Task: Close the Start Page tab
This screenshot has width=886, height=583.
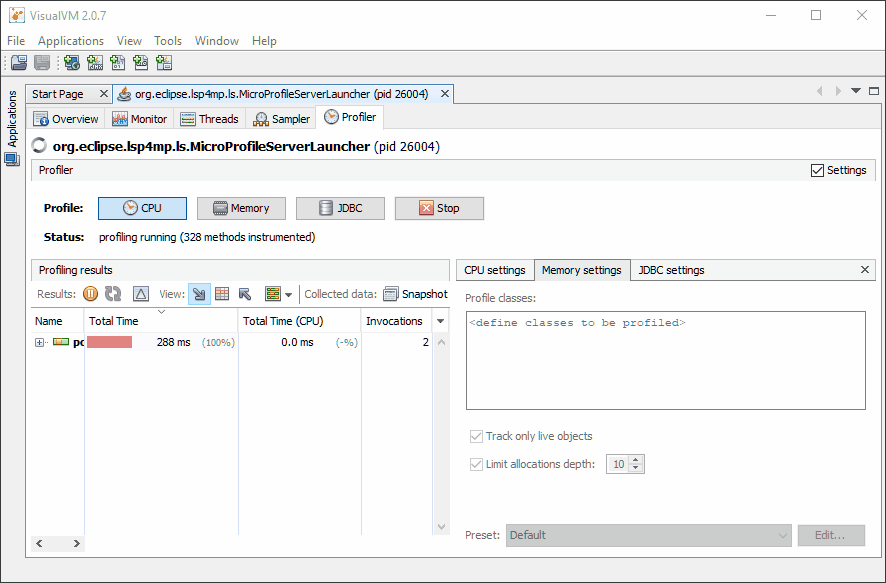Action: (103, 94)
